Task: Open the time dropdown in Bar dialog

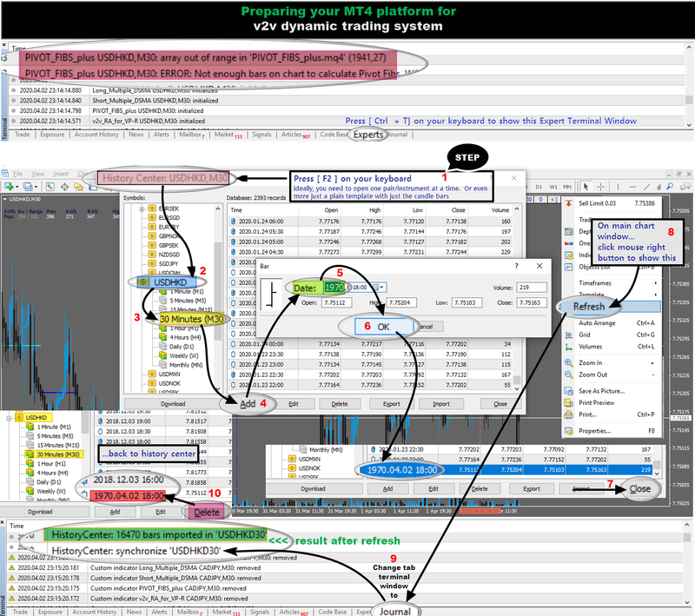Action: 381,288
